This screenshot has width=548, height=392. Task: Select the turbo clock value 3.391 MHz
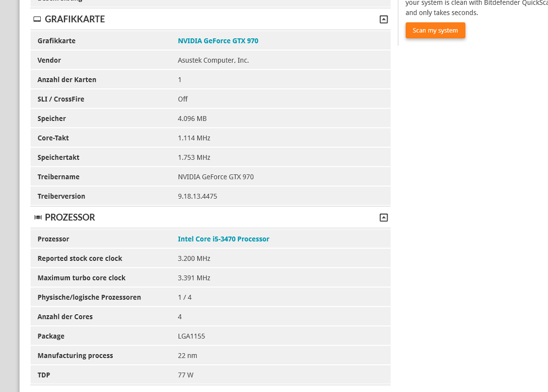point(194,278)
